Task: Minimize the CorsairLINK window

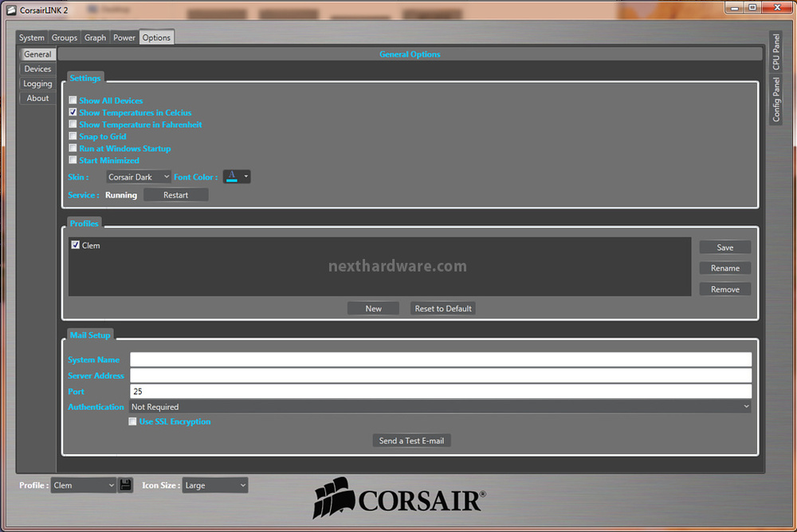Action: (735, 8)
